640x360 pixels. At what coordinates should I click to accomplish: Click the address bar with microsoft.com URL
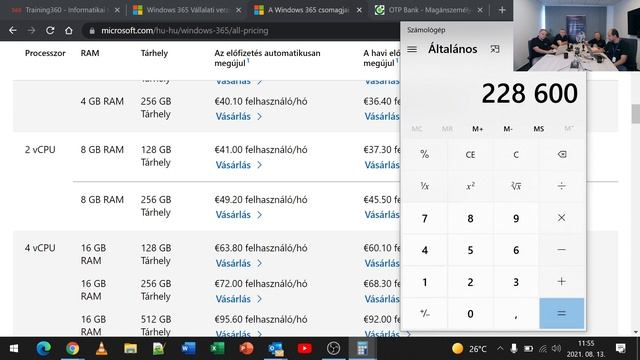pos(241,31)
